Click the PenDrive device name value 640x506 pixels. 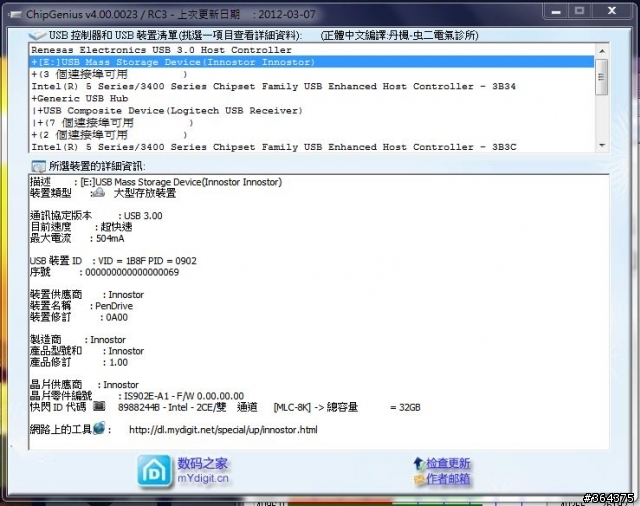114,306
